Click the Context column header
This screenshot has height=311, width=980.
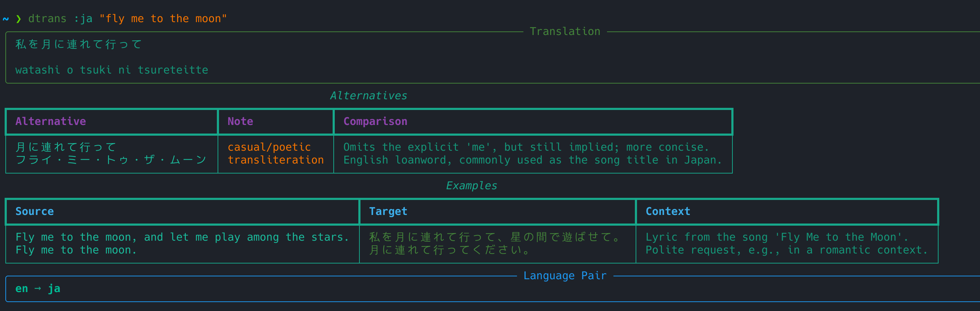click(x=668, y=211)
